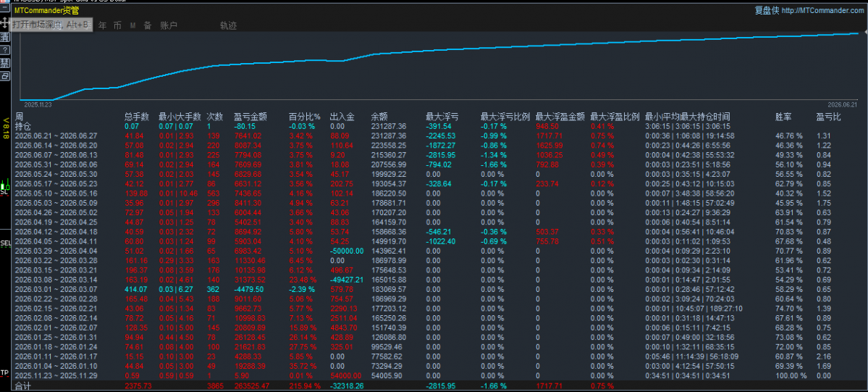Click the 余额 column header
Image resolution: width=868 pixels, height=392 pixels.
[x=379, y=117]
